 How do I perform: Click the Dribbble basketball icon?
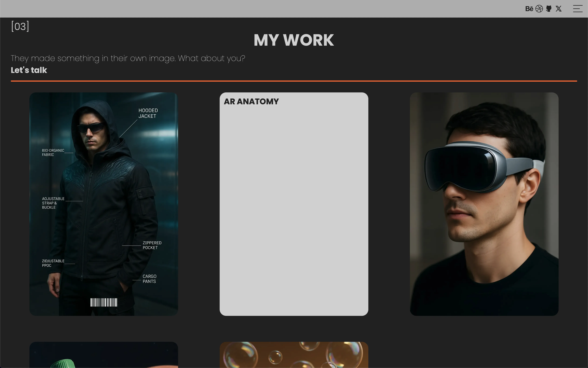539,9
